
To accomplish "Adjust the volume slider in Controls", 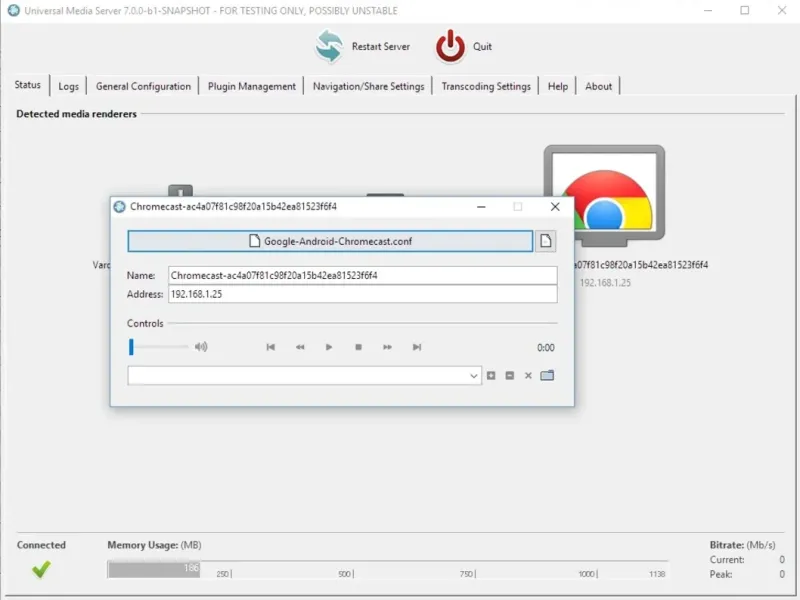I will coord(158,347).
